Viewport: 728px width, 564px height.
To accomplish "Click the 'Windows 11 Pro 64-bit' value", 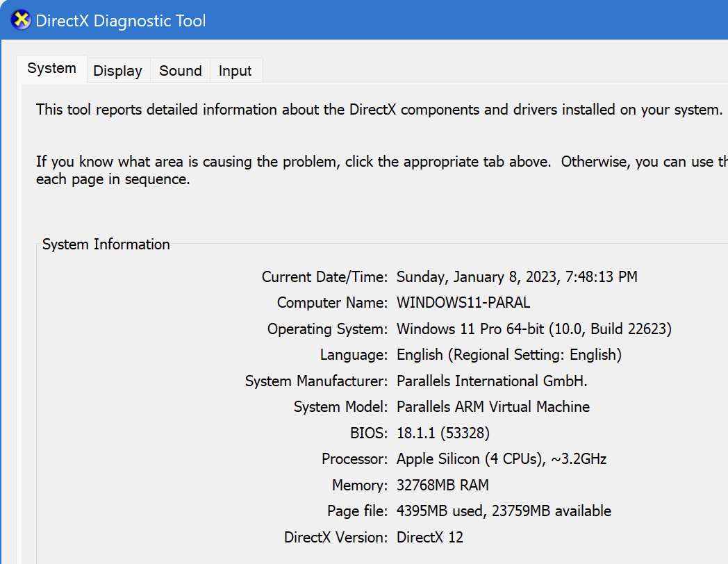I will [x=534, y=329].
